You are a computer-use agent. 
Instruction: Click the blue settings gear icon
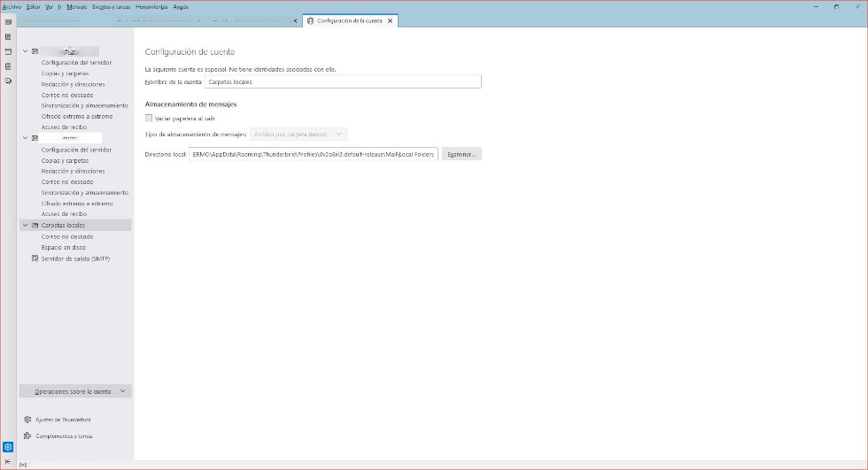tap(8, 447)
